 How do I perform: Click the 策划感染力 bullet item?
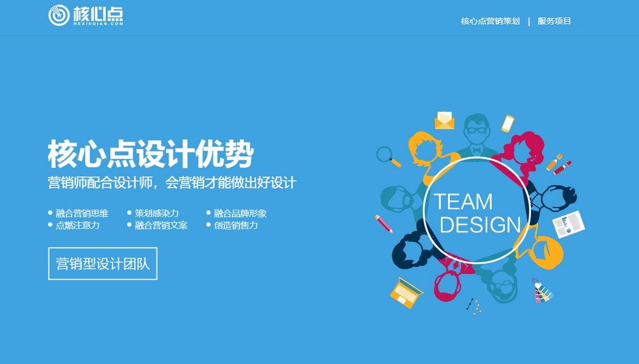157,213
